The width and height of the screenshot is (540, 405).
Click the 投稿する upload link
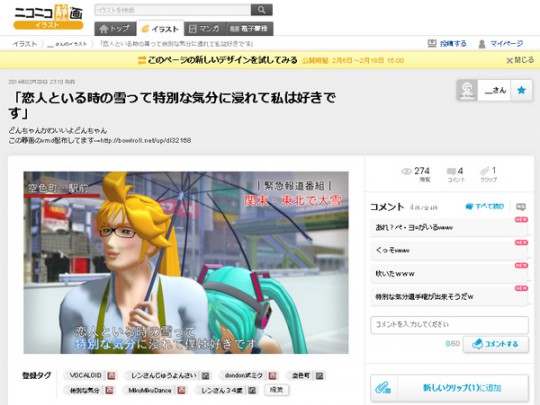(x=447, y=43)
